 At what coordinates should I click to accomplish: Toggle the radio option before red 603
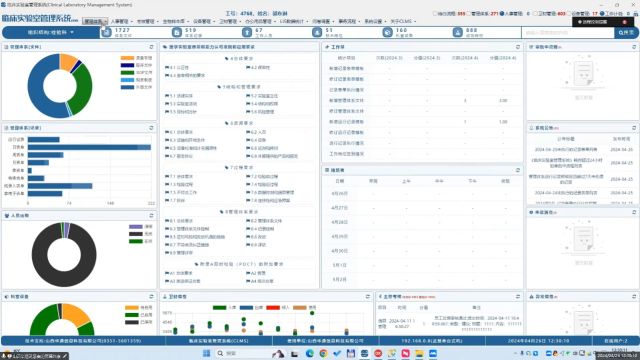(536, 13)
